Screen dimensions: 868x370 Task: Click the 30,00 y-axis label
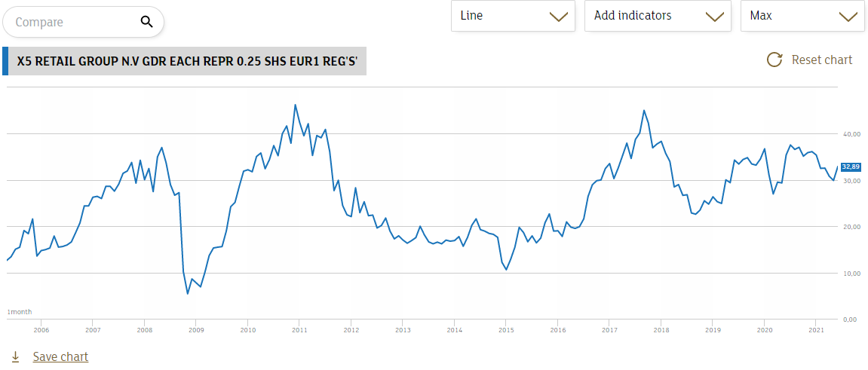pyautogui.click(x=851, y=181)
